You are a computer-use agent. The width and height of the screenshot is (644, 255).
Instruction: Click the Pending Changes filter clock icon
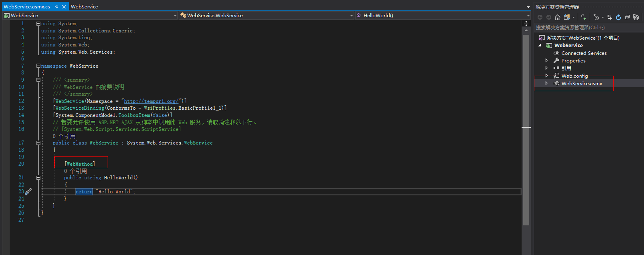pyautogui.click(x=596, y=17)
